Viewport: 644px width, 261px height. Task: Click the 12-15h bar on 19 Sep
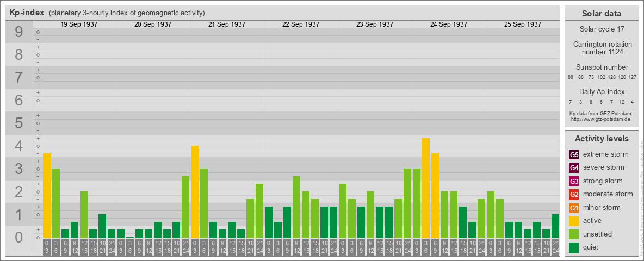pyautogui.click(x=84, y=215)
